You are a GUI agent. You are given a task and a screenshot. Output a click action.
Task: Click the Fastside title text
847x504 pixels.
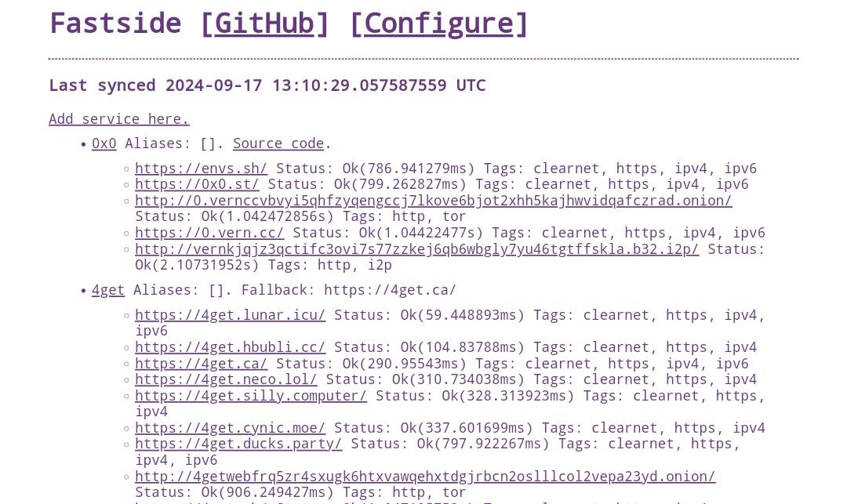tap(115, 24)
